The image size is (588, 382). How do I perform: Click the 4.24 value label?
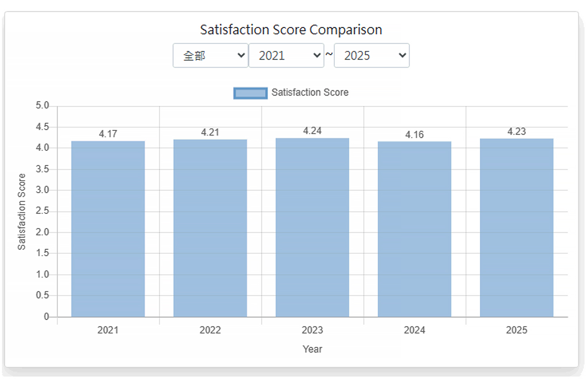coord(312,131)
